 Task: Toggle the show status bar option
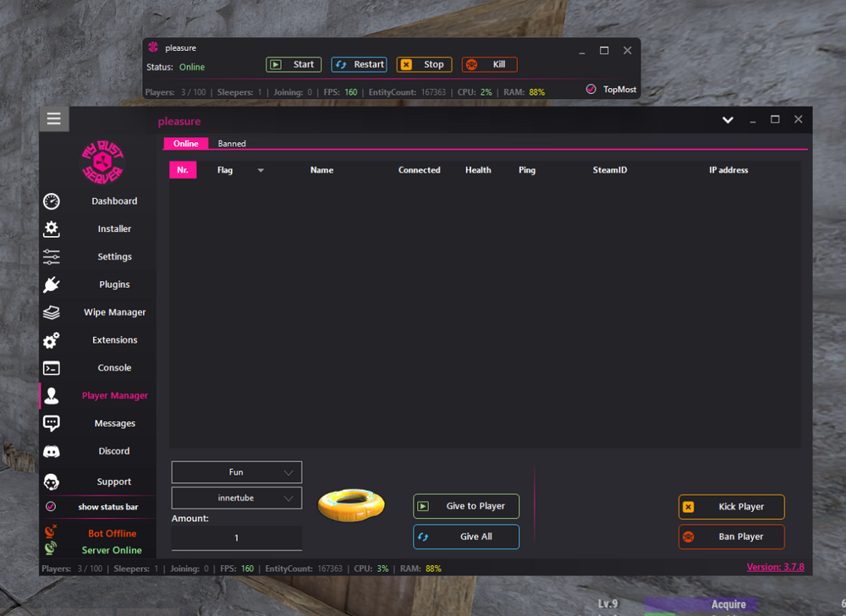click(51, 507)
